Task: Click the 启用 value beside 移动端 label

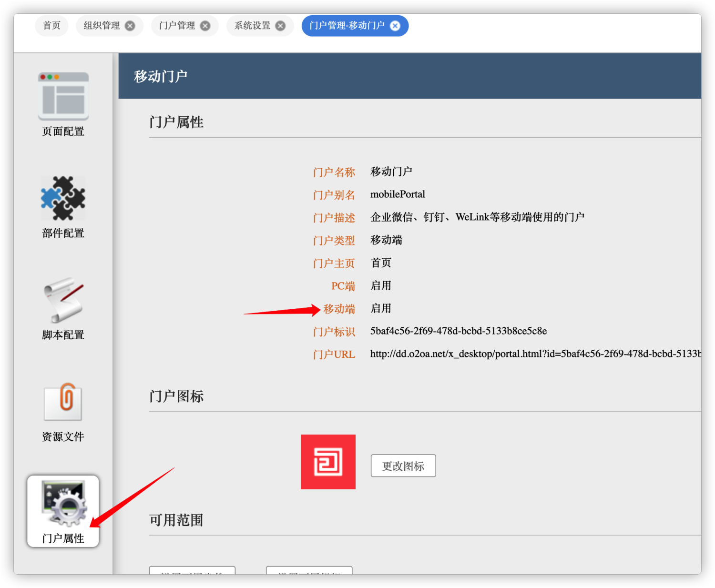Action: [x=381, y=308]
